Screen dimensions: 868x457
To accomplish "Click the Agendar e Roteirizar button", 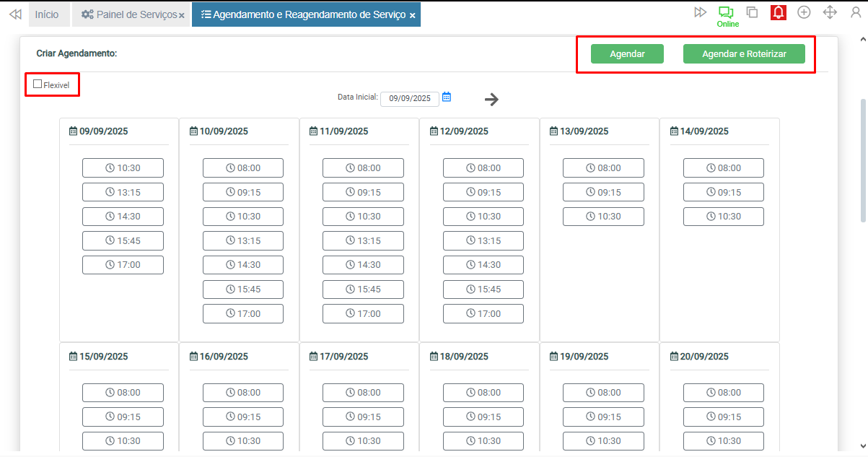I will point(744,54).
